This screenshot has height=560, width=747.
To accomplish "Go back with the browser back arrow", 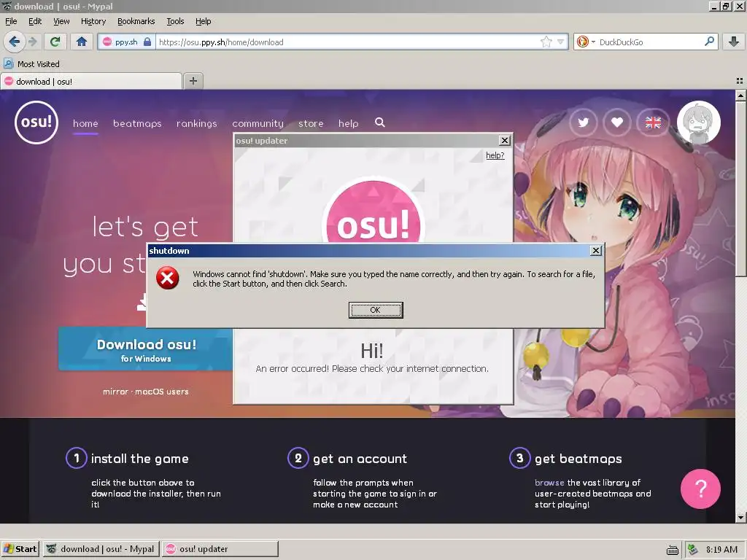I will coord(15,42).
